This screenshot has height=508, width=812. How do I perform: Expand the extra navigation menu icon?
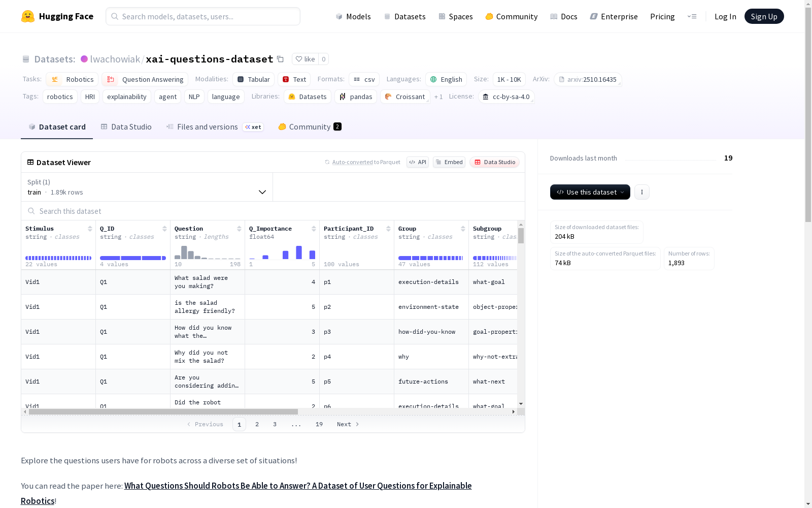(x=692, y=16)
